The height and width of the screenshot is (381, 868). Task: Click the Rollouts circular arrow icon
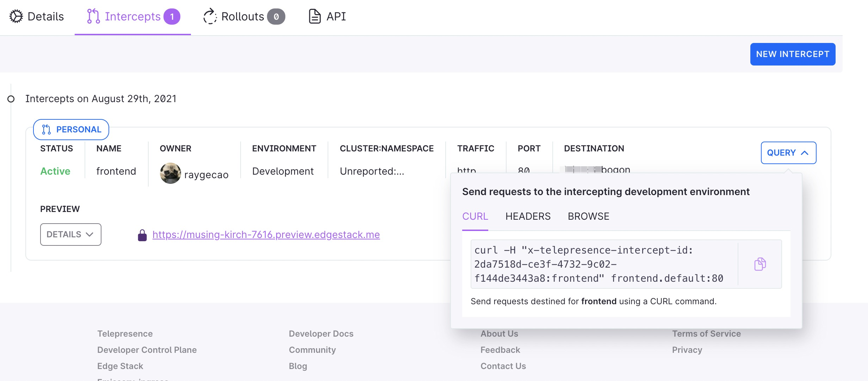[x=210, y=17]
